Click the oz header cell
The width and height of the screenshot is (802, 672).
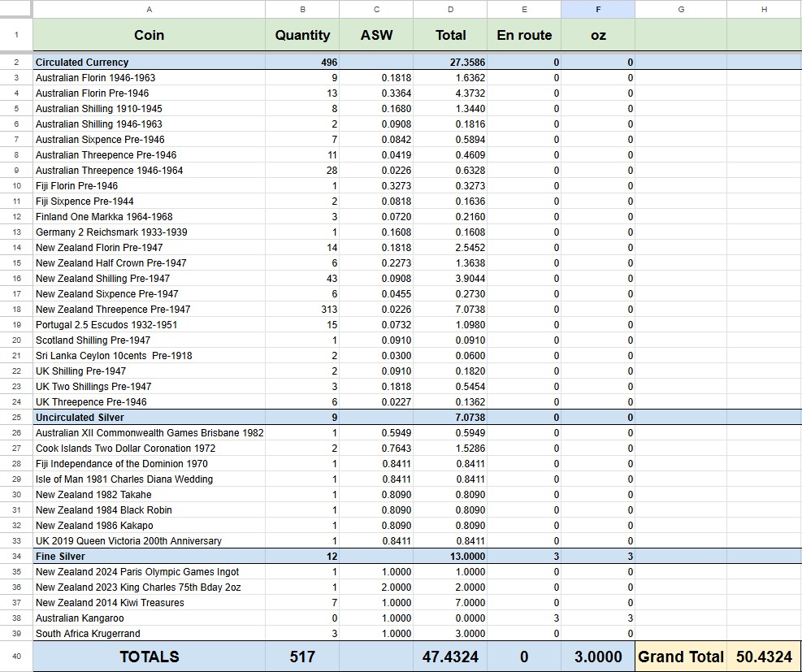click(598, 35)
